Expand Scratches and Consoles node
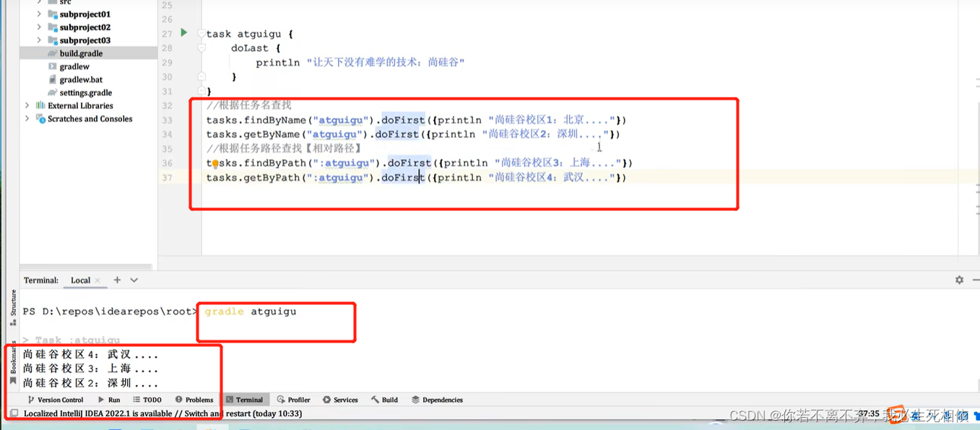The image size is (980, 430). [27, 119]
